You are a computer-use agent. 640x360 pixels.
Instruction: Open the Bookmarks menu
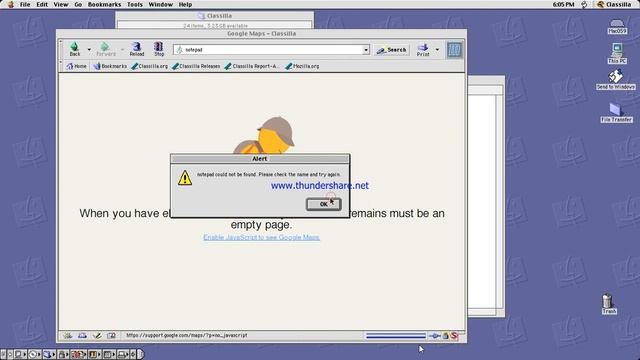coord(104,4)
